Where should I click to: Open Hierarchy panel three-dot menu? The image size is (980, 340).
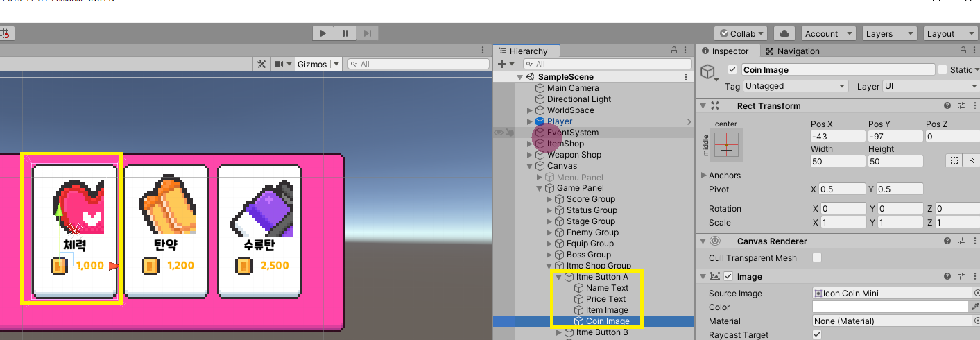(x=686, y=51)
